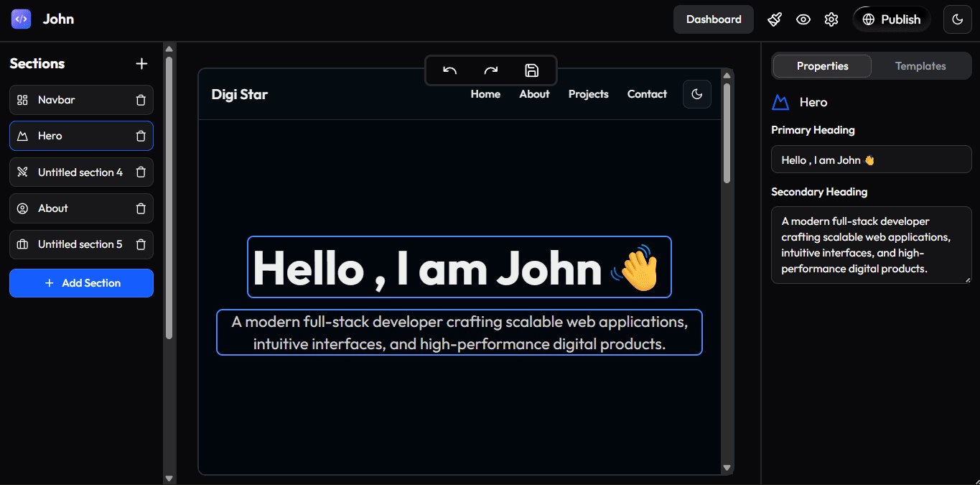Viewport: 980px width, 485px height.
Task: Delete the Navbar section
Action: pyautogui.click(x=141, y=100)
